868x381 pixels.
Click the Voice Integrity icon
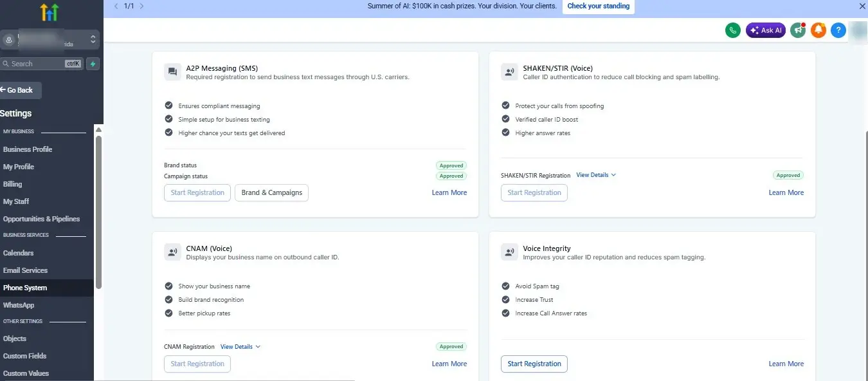[x=509, y=252]
